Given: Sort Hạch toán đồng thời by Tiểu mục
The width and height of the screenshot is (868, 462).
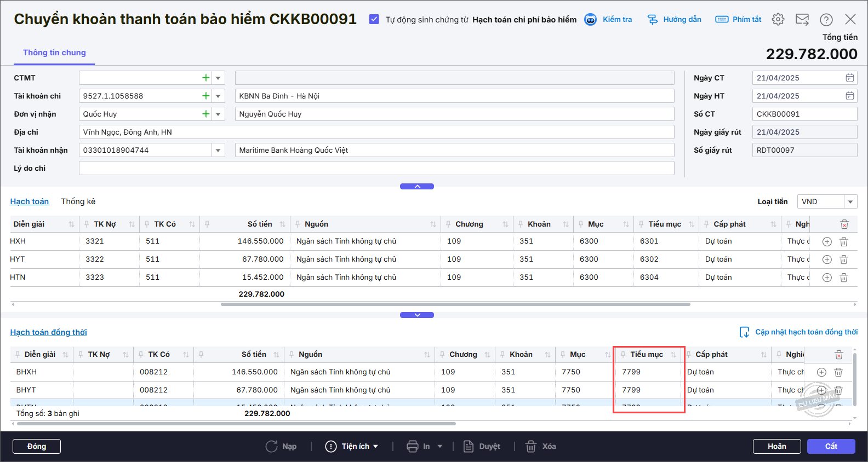Looking at the screenshot, I should pyautogui.click(x=673, y=355).
